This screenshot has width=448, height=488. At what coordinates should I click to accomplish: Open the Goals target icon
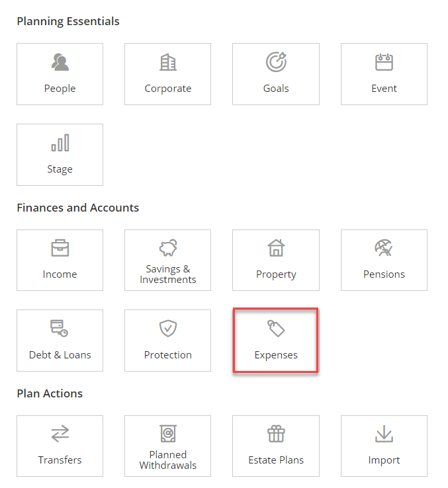276,62
